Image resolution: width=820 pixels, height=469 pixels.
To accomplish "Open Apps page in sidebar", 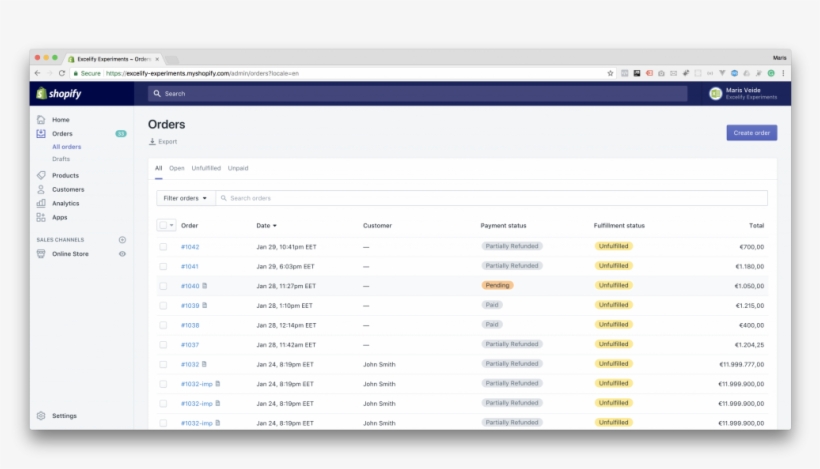I will pyautogui.click(x=59, y=217).
